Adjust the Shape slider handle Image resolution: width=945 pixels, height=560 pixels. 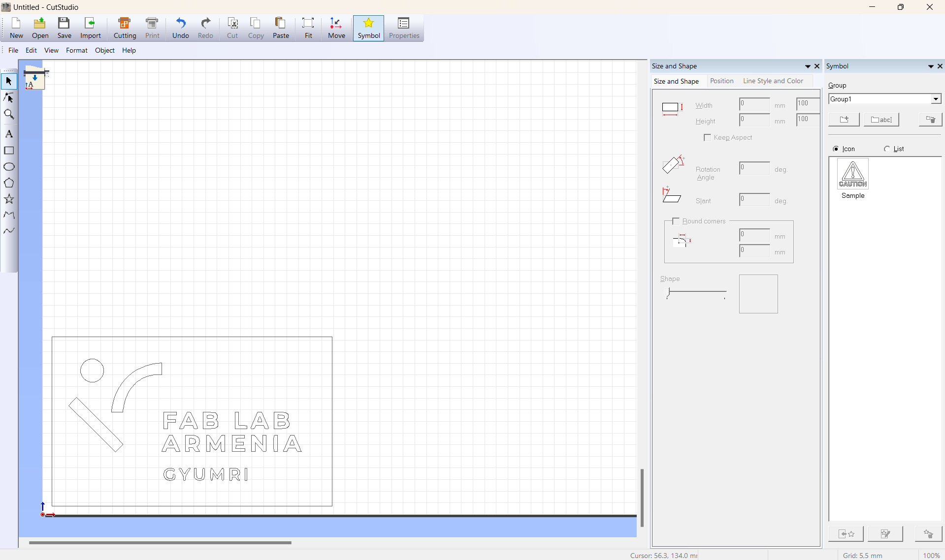tap(669, 292)
